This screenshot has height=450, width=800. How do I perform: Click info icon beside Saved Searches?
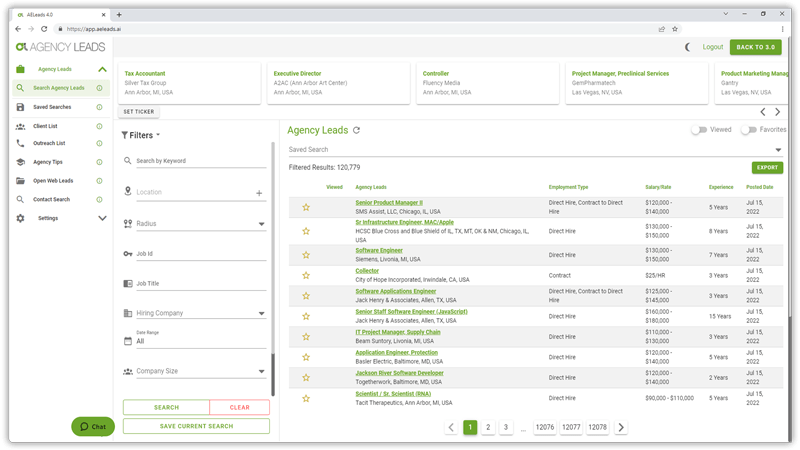coord(99,107)
